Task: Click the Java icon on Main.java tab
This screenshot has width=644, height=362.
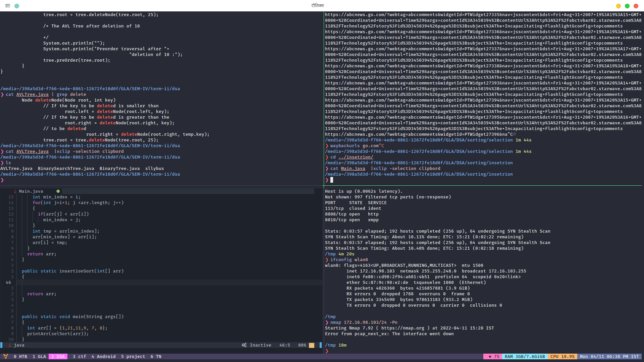Action: (x=15, y=191)
